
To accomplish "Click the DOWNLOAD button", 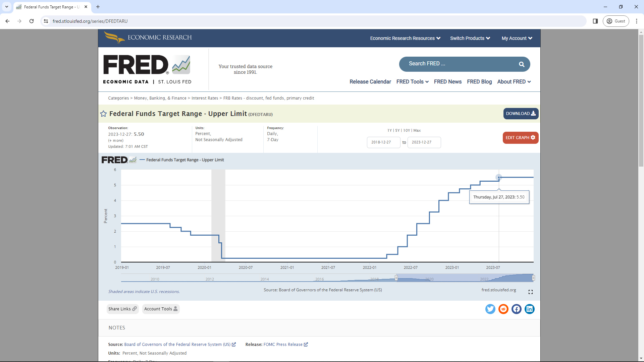I will (521, 114).
